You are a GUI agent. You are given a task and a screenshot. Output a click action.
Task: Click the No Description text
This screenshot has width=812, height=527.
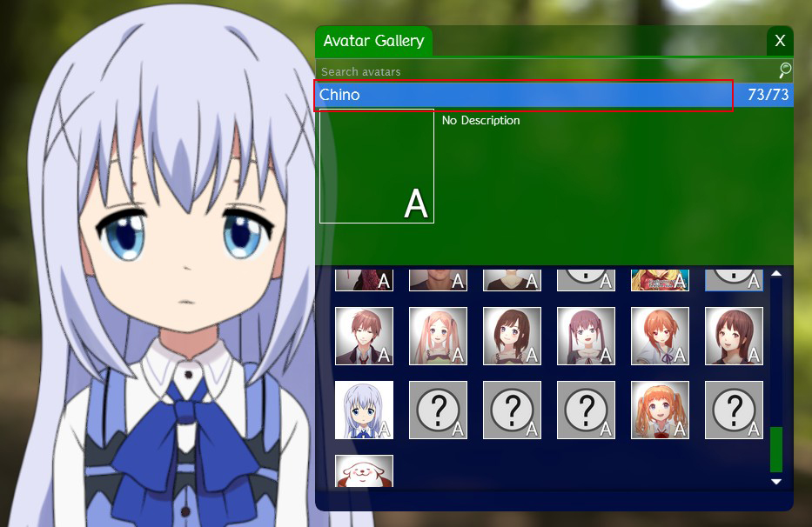[480, 121]
